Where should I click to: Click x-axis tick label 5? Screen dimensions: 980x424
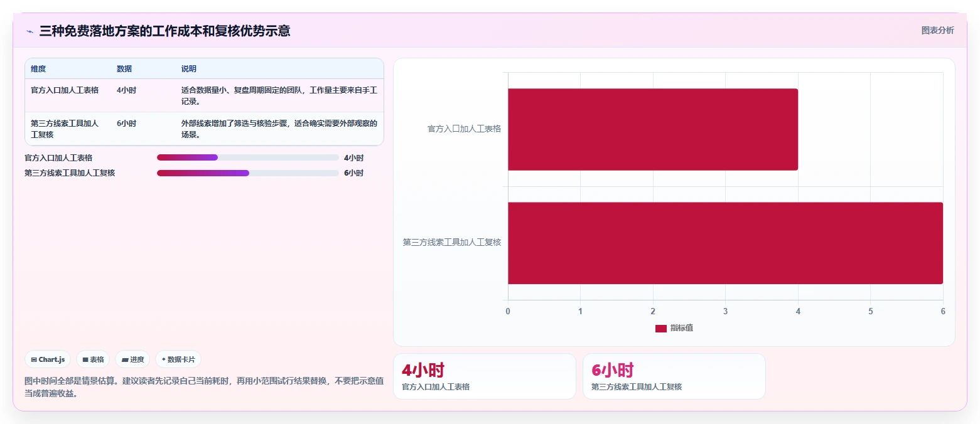coord(870,311)
